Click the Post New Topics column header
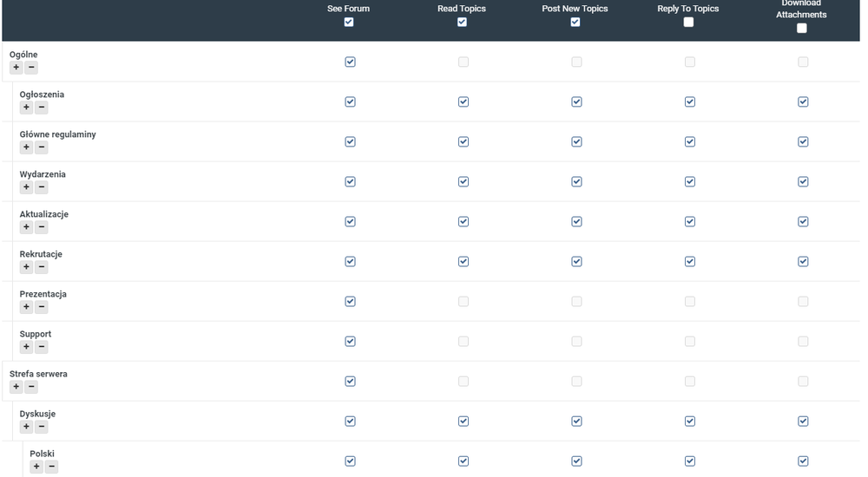 (x=575, y=9)
